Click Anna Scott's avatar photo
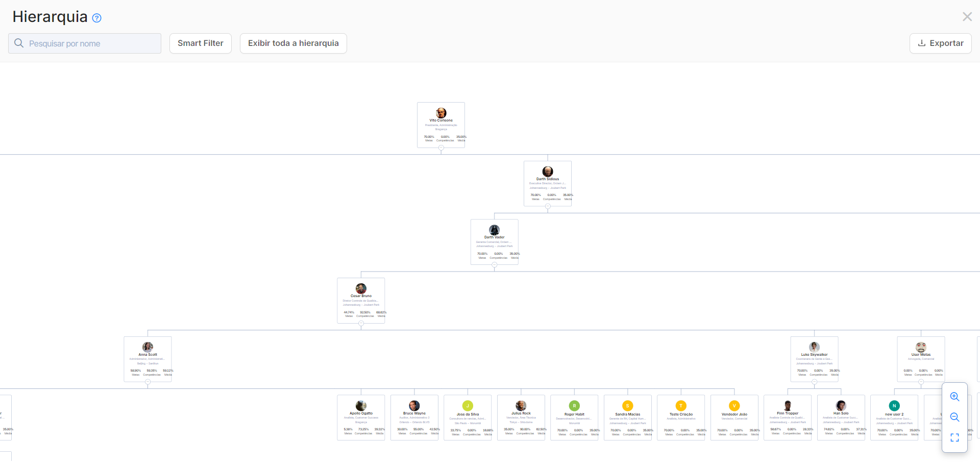The height and width of the screenshot is (465, 980). click(x=148, y=347)
